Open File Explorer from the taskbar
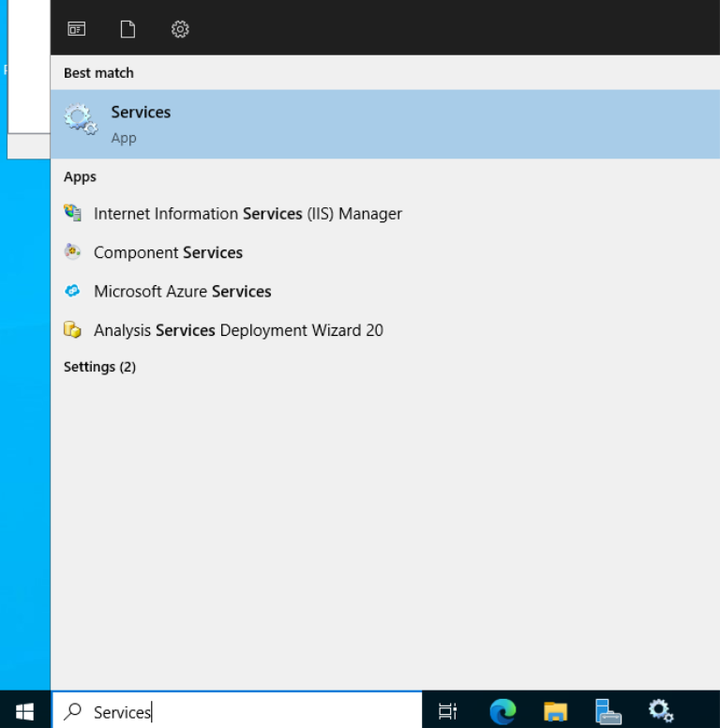The height and width of the screenshot is (728, 720). 555,711
